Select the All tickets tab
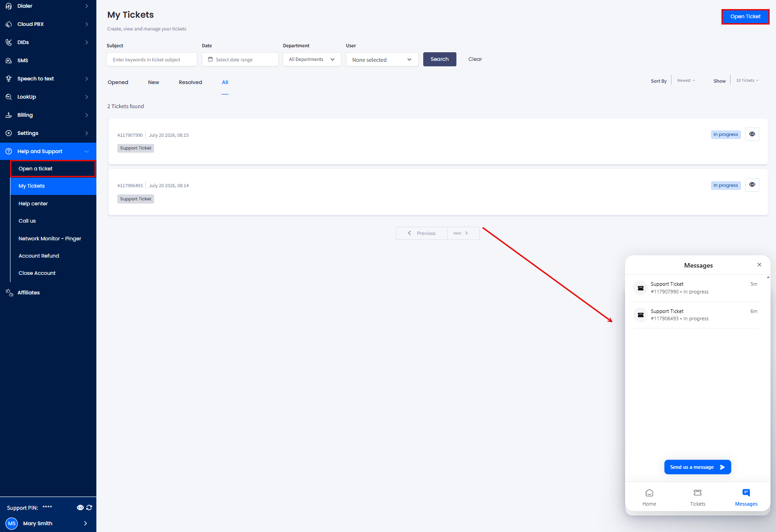 coord(225,82)
